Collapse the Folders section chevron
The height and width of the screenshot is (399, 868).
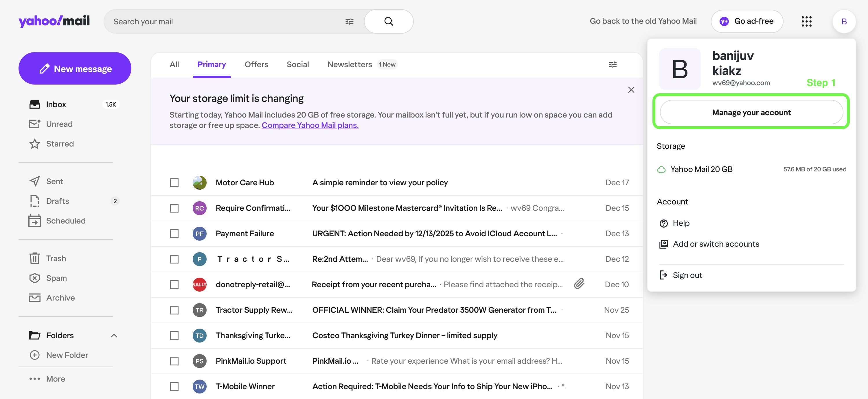pyautogui.click(x=114, y=335)
